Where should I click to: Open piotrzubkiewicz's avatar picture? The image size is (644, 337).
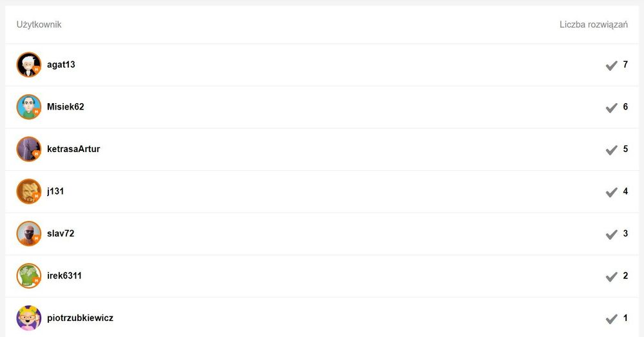coord(29,318)
